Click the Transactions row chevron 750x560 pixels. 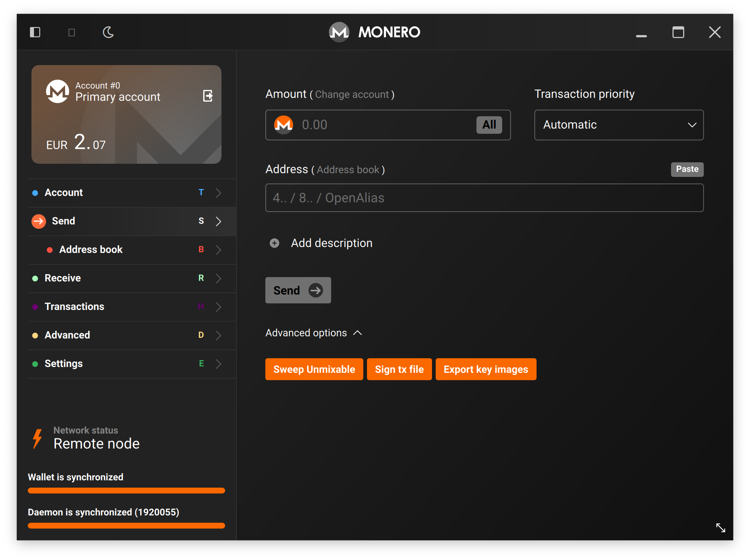219,307
